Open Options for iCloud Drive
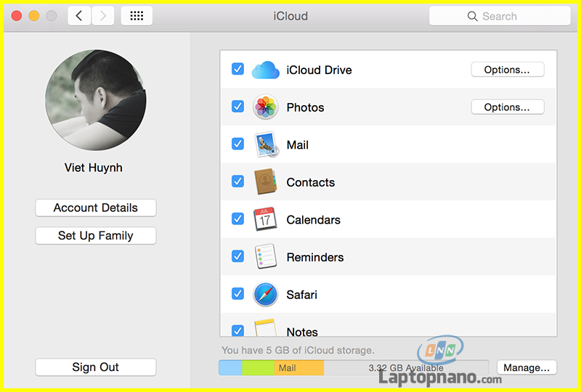Screen dimensions: 581x392 [507, 70]
